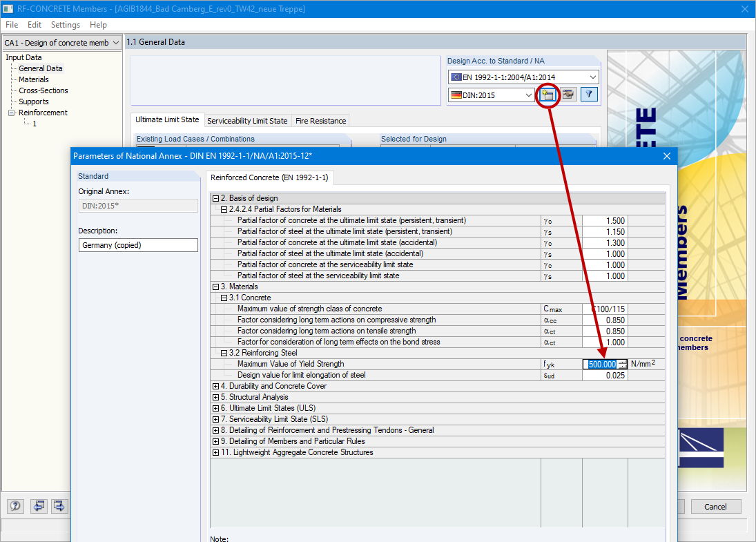Expand the Durability and Concrete Cover section
The width and height of the screenshot is (756, 542).
(x=216, y=386)
